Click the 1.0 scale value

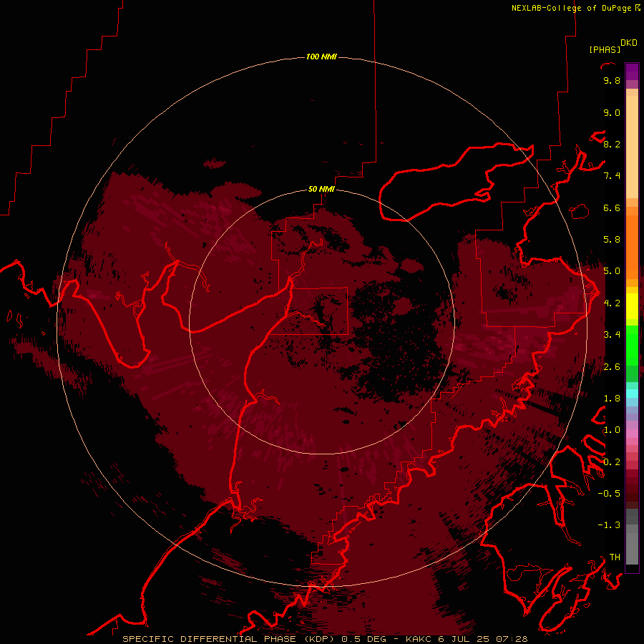(x=612, y=430)
